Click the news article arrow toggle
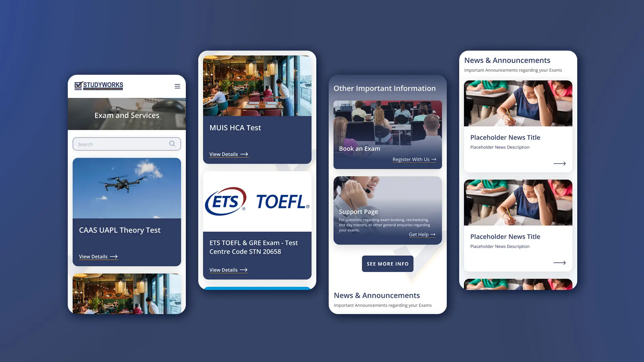Image resolution: width=644 pixels, height=362 pixels. [559, 163]
